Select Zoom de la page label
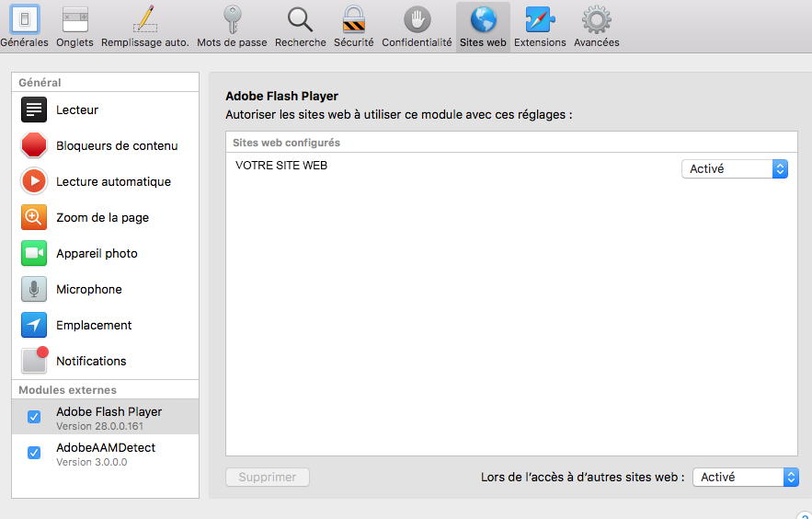The width and height of the screenshot is (812, 519). (103, 217)
